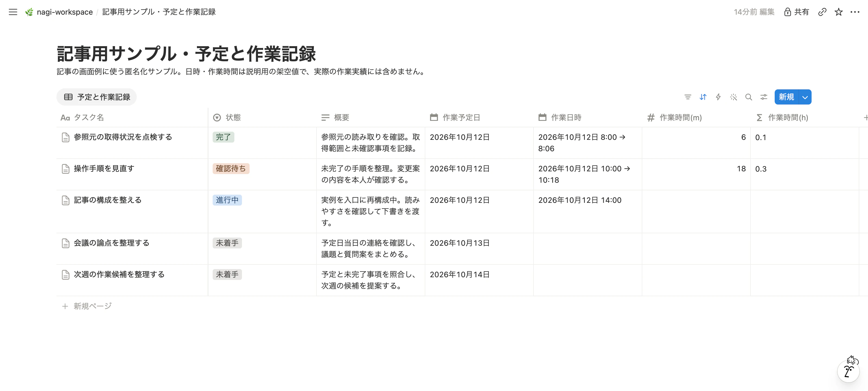Open the three-dot page options menu
The width and height of the screenshot is (868, 391).
point(855,12)
